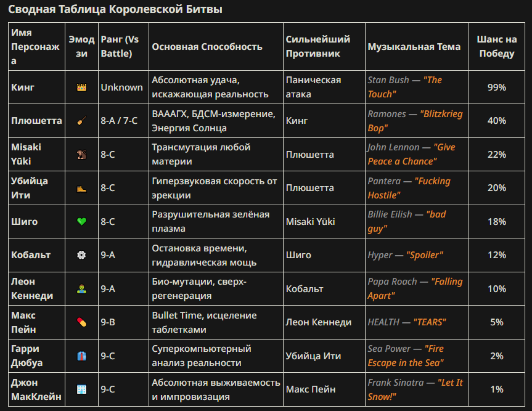Click the pill emoji for Макс Пейн
Image resolution: width=532 pixels, height=411 pixels.
pos(81,322)
